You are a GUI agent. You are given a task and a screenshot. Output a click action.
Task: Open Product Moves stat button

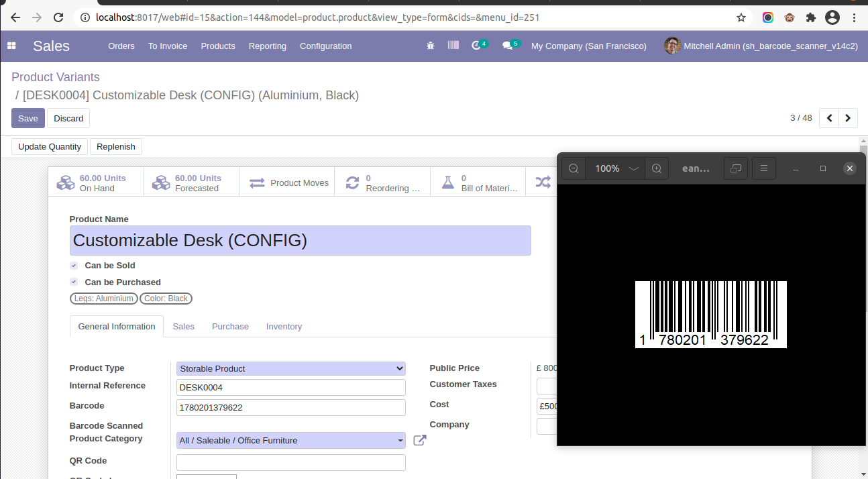point(287,182)
